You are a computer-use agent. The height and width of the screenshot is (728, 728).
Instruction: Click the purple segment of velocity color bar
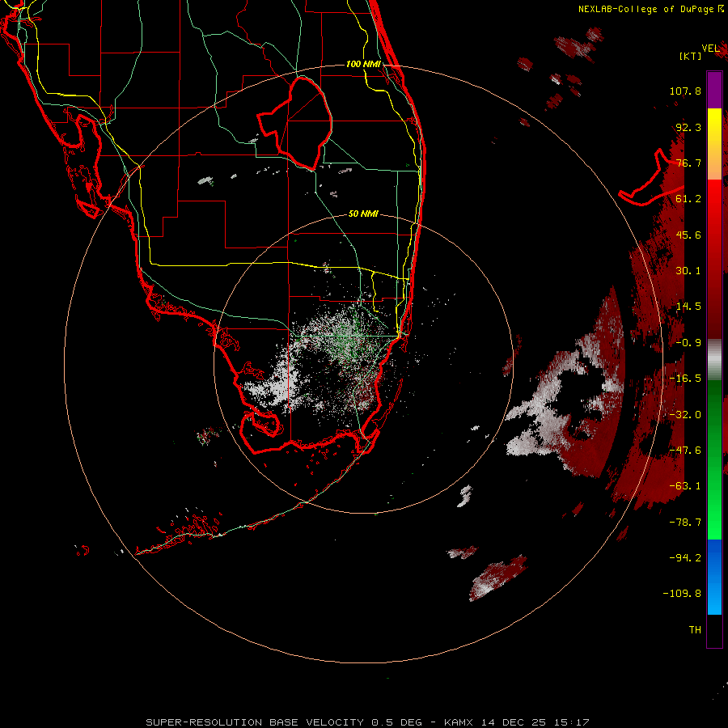click(714, 90)
